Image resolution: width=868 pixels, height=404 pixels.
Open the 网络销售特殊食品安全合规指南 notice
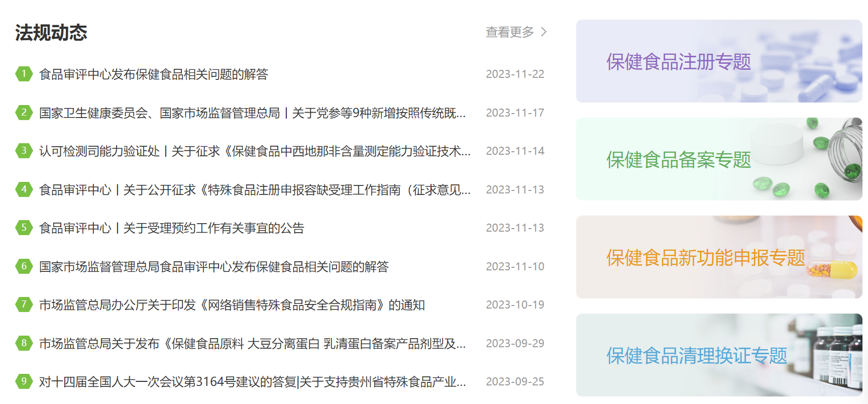pos(232,305)
